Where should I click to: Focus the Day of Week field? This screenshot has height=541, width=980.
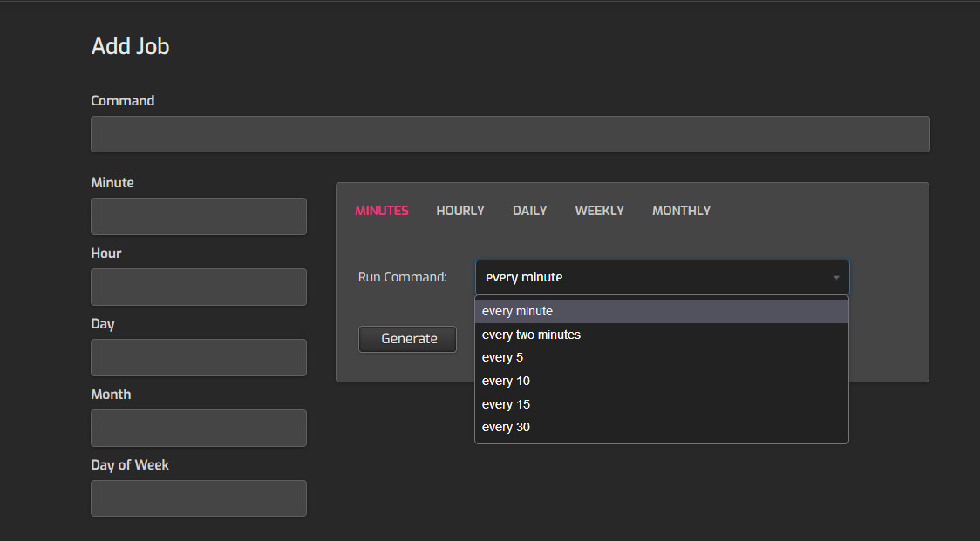pos(199,498)
